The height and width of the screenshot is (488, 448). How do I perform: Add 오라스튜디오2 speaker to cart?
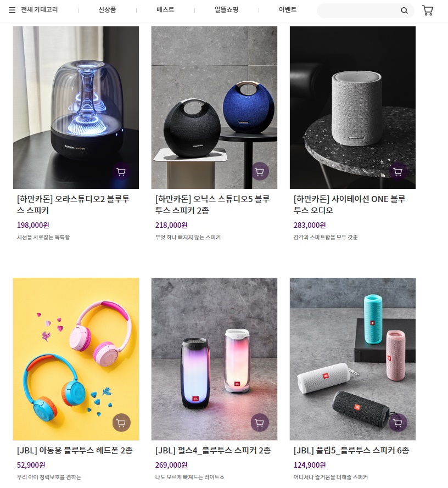pyautogui.click(x=121, y=171)
